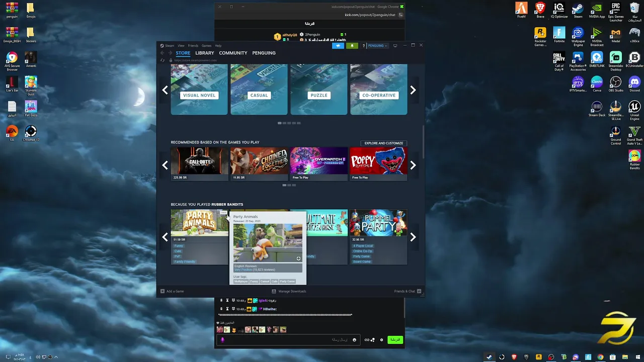This screenshot has width=644, height=362.
Task: Open Stumble Guys desktop icon
Action: tap(31, 86)
